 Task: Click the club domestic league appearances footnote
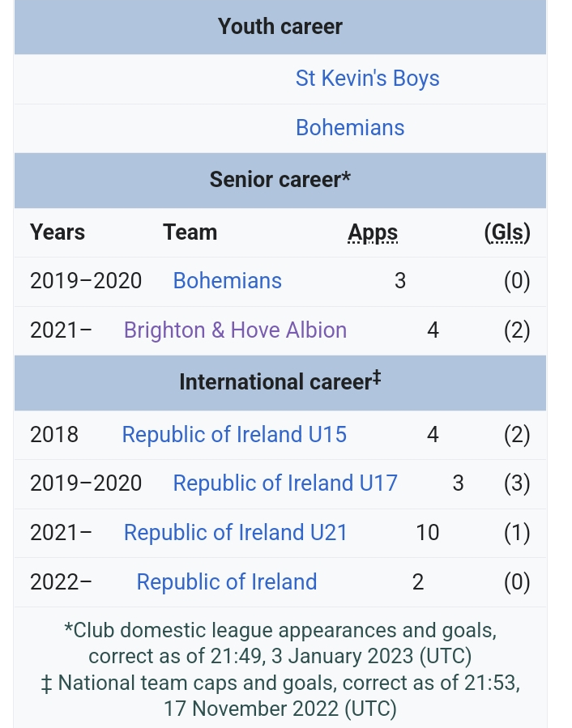(280, 643)
